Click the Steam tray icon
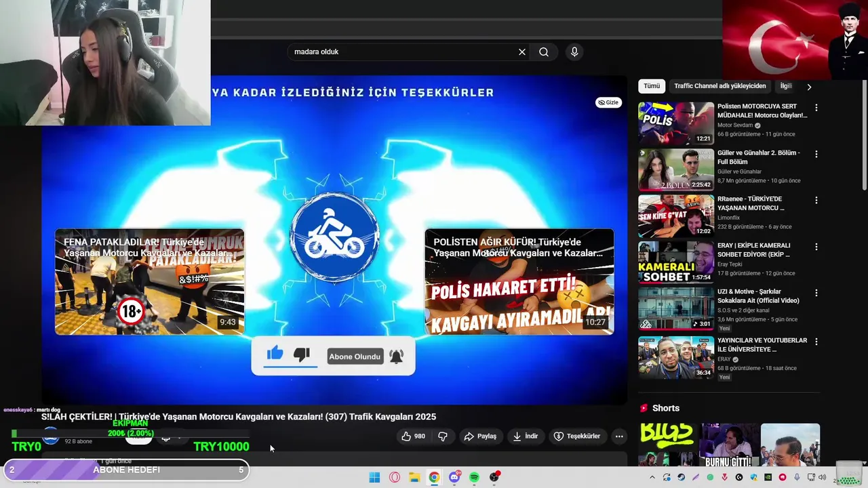 (x=681, y=477)
